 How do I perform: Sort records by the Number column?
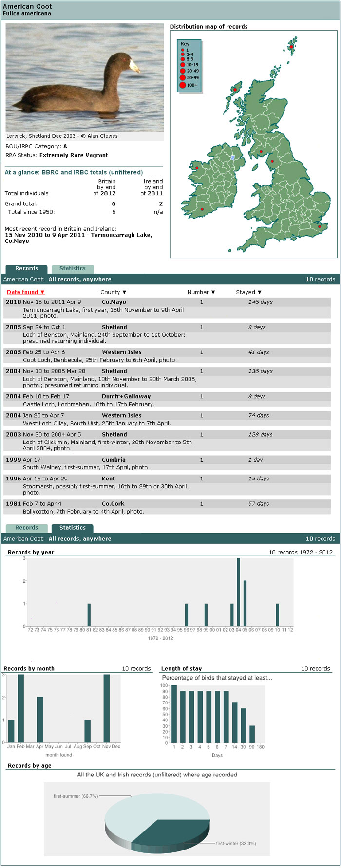pyautogui.click(x=201, y=292)
